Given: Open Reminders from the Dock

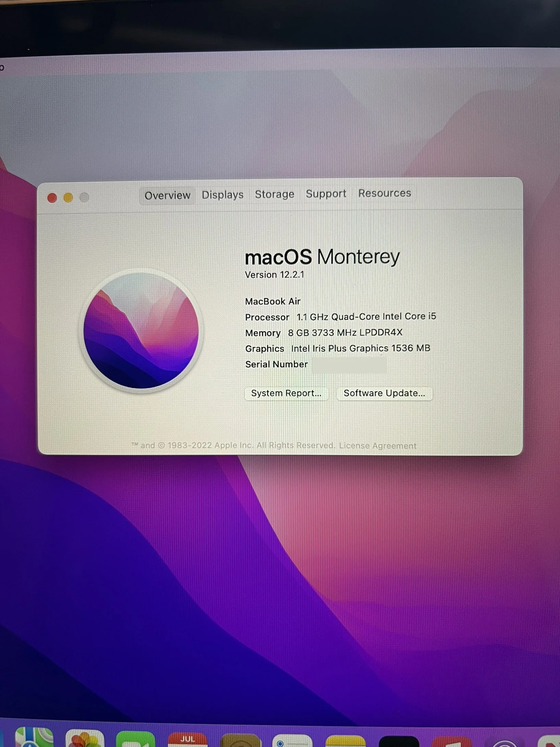Looking at the screenshot, I should pyautogui.click(x=292, y=741).
